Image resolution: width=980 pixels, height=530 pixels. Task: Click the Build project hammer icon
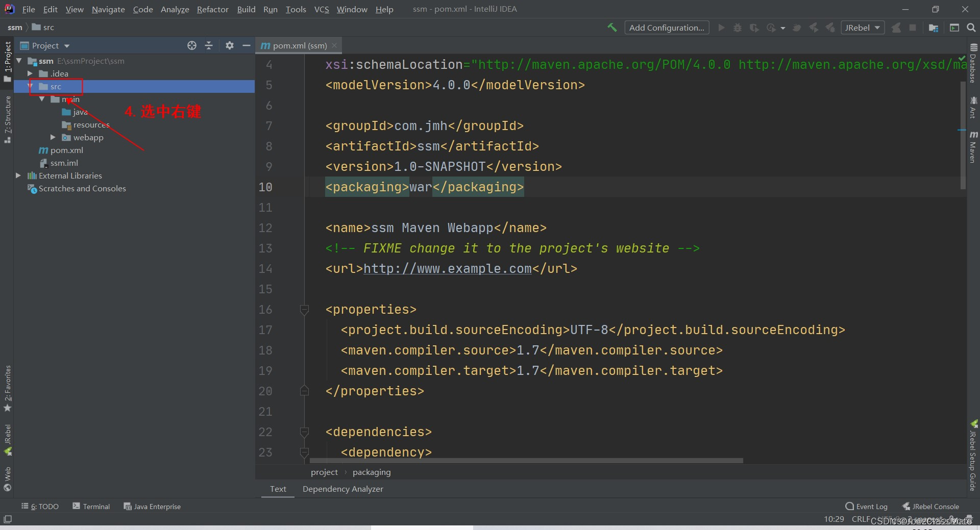(x=611, y=28)
